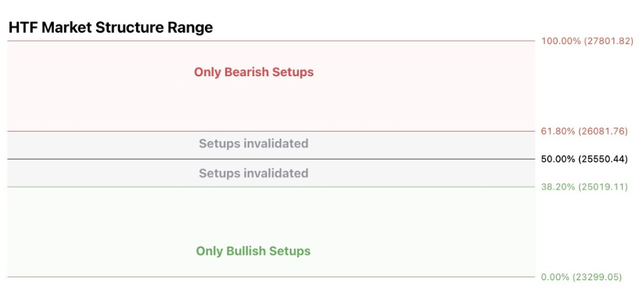
Task: Click the upper Setups invalidated text
Action: (253, 144)
